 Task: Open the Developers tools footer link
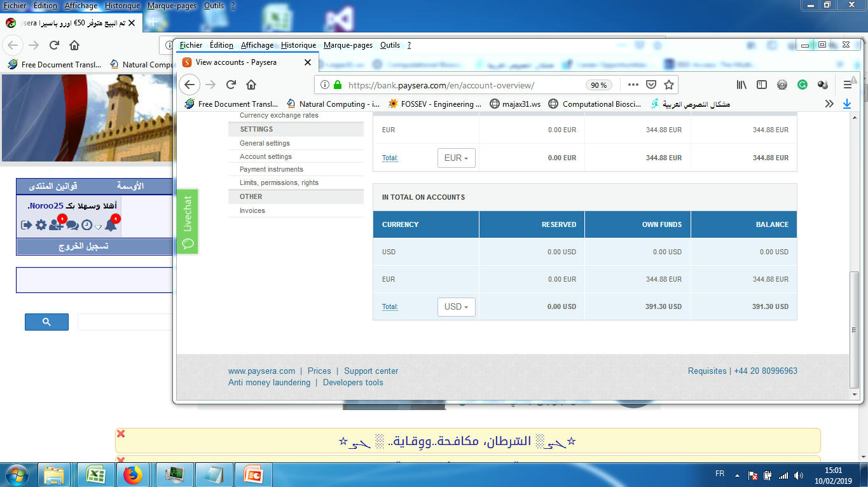pos(353,382)
